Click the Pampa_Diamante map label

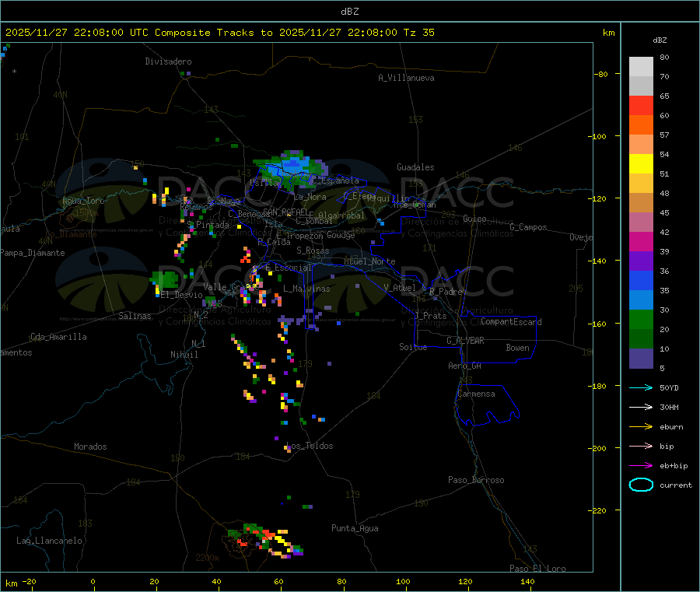[x=32, y=253]
